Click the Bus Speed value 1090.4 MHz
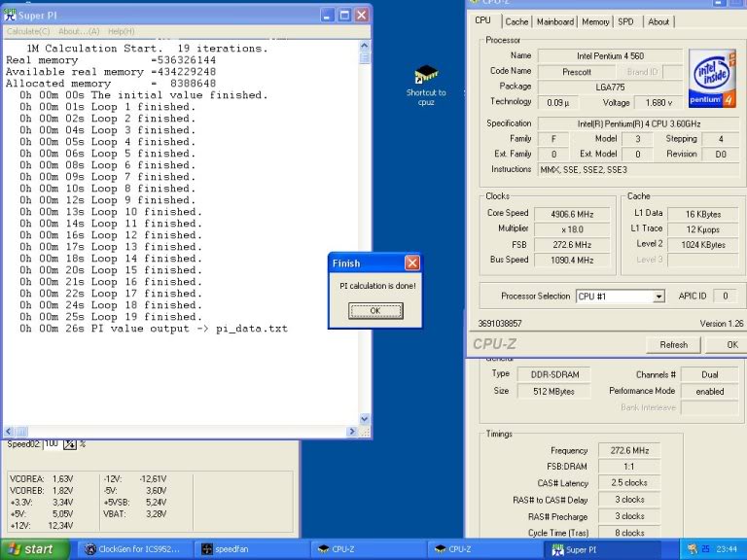 coord(572,260)
